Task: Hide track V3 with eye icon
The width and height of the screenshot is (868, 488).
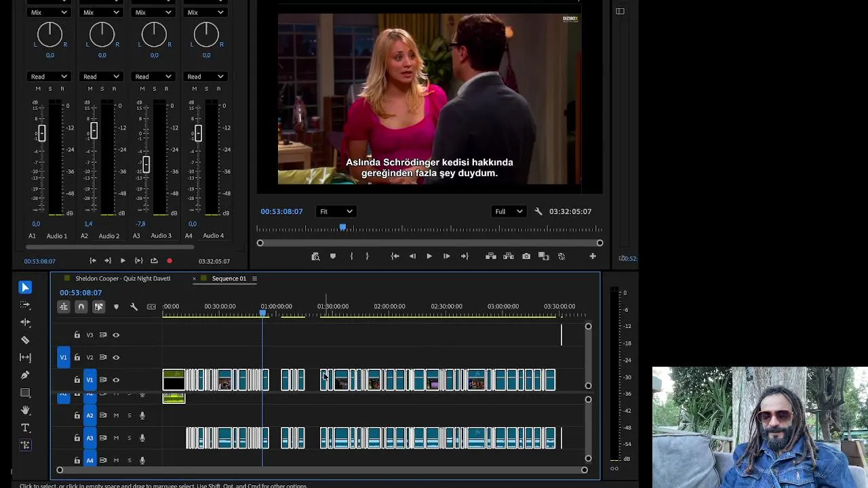Action: (x=116, y=335)
